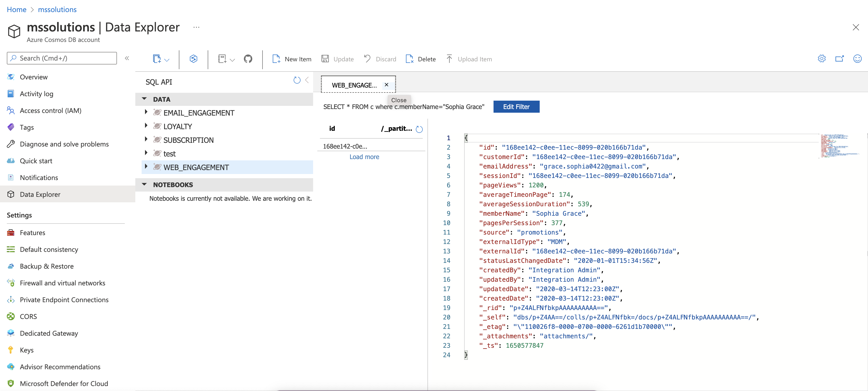The image size is (868, 391).
Task: Collapse the left navigation menu
Action: pos(127,58)
